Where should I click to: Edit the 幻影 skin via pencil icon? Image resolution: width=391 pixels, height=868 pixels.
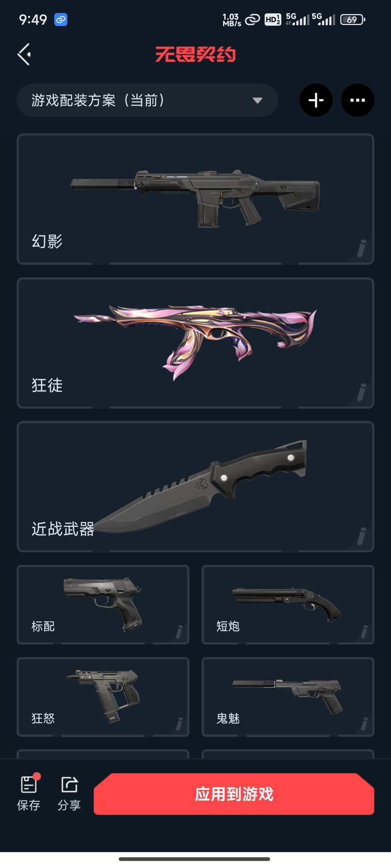point(362,248)
